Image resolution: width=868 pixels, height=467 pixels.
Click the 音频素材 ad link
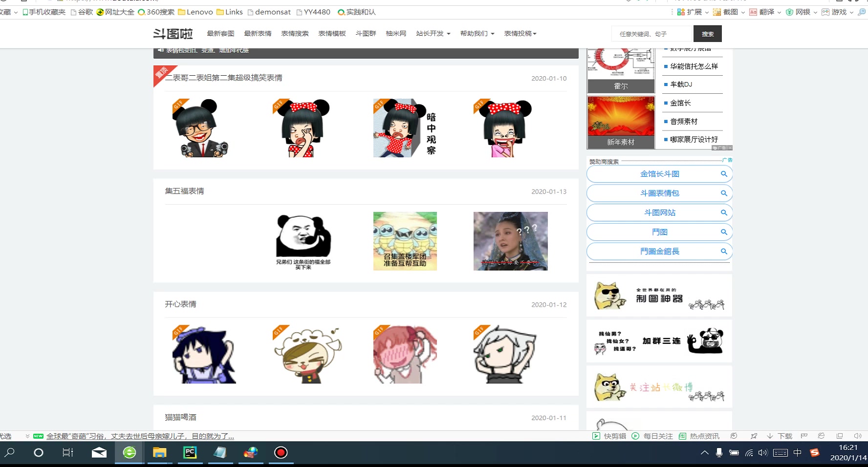click(684, 121)
